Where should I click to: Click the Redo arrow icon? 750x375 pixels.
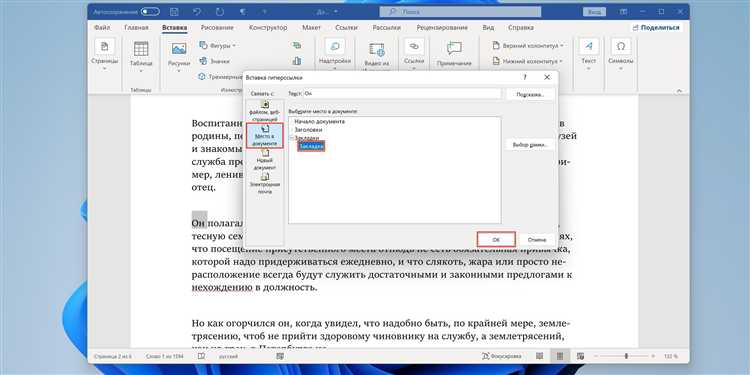click(220, 11)
